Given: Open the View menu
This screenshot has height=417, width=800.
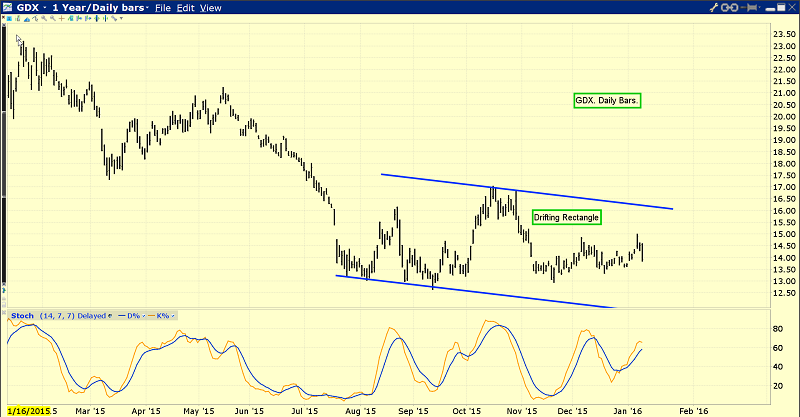Looking at the screenshot, I should [211, 8].
